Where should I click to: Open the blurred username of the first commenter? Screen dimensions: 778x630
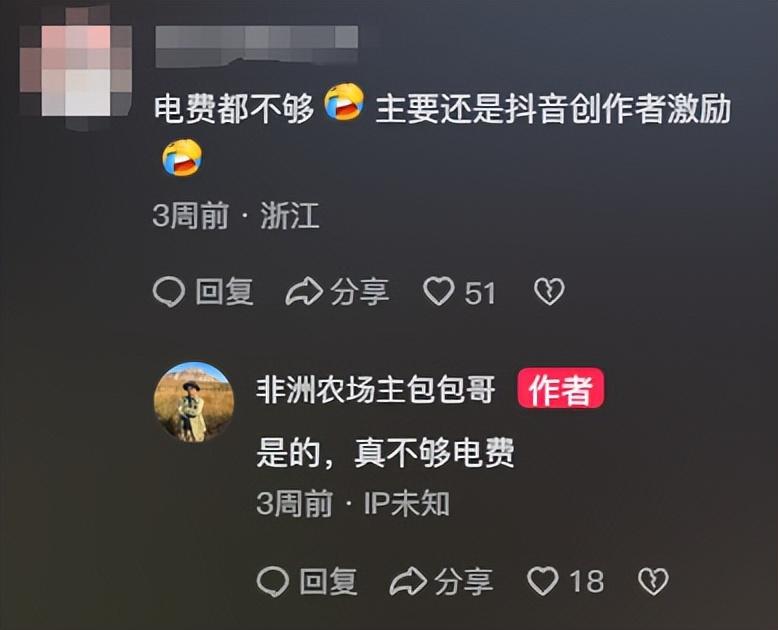click(x=257, y=46)
